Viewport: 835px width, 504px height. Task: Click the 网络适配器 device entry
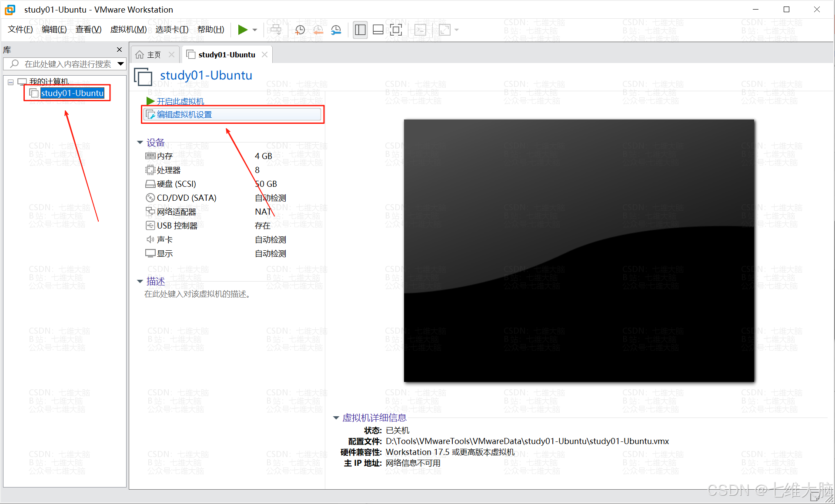tap(176, 212)
